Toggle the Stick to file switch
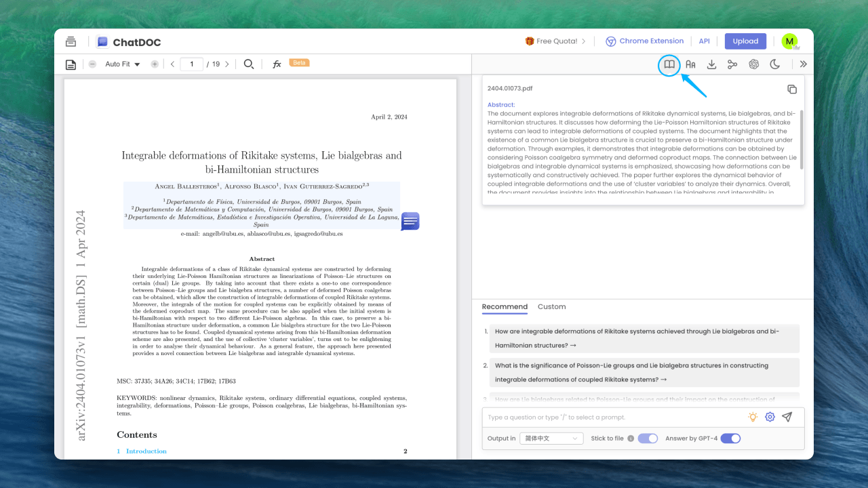Screen dimensions: 868x488 pos(648,439)
